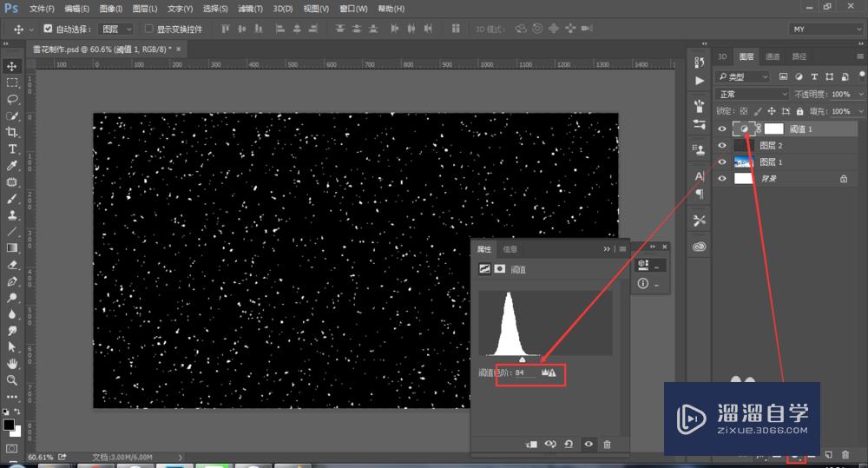Select the Blur drop tool

pos(11,314)
